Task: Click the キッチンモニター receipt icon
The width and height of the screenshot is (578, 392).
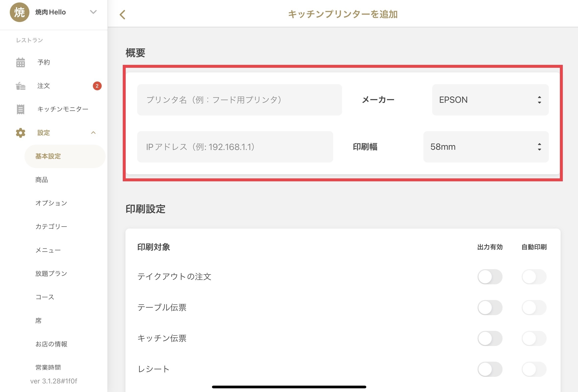Action: click(20, 109)
